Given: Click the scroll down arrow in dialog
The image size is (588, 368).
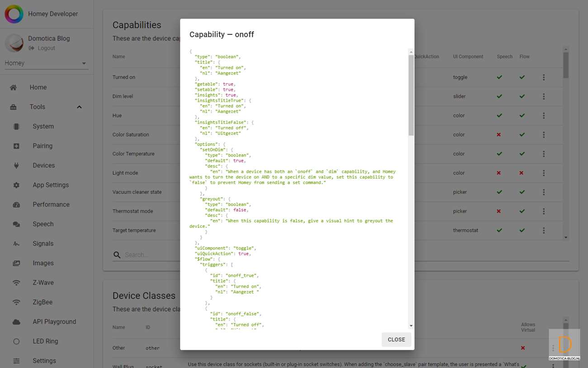Looking at the screenshot, I should (411, 326).
